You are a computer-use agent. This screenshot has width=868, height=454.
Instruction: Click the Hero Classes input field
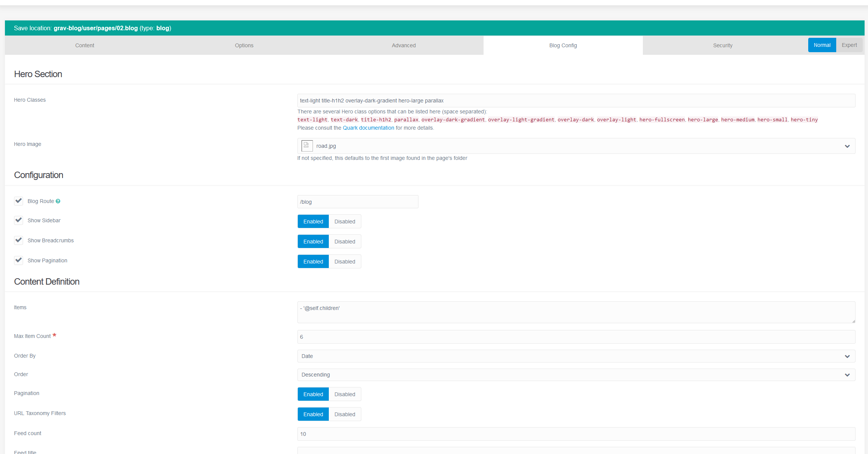click(576, 101)
